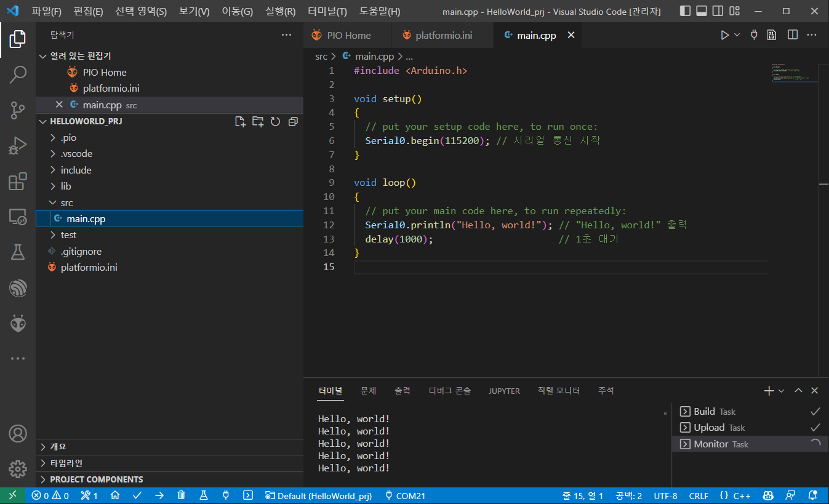
Task: Toggle the bottom panel layout button
Action: point(702,11)
